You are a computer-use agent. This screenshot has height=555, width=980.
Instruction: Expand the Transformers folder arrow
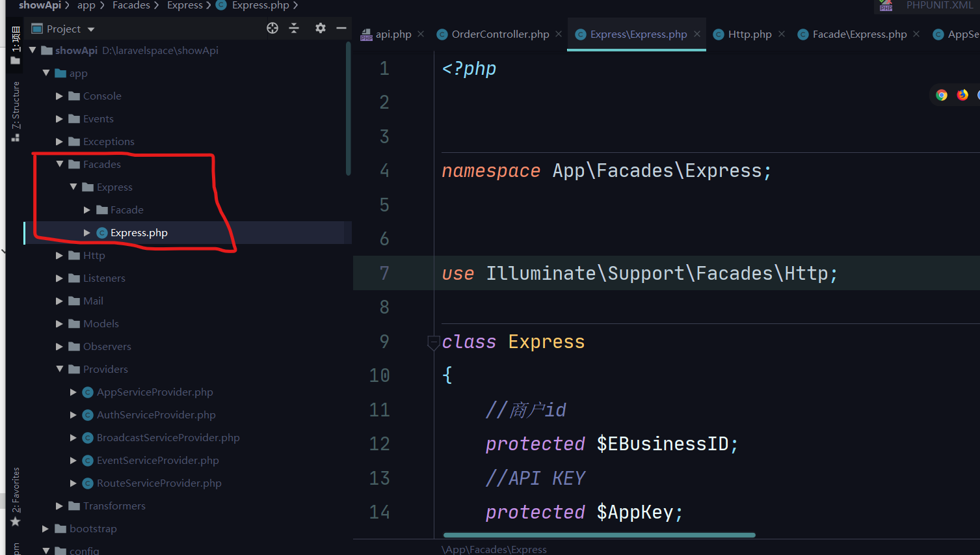click(x=60, y=506)
